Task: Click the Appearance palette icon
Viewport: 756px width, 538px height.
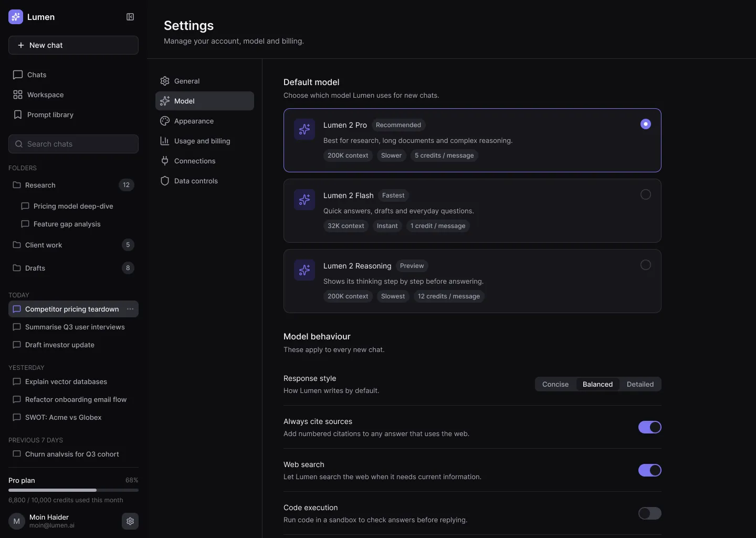Action: click(165, 121)
